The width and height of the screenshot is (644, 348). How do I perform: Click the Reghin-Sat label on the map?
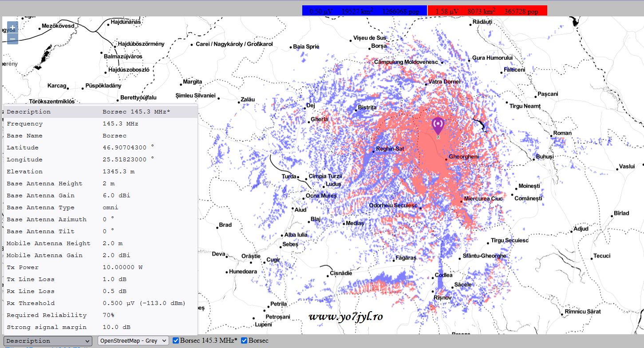click(390, 149)
